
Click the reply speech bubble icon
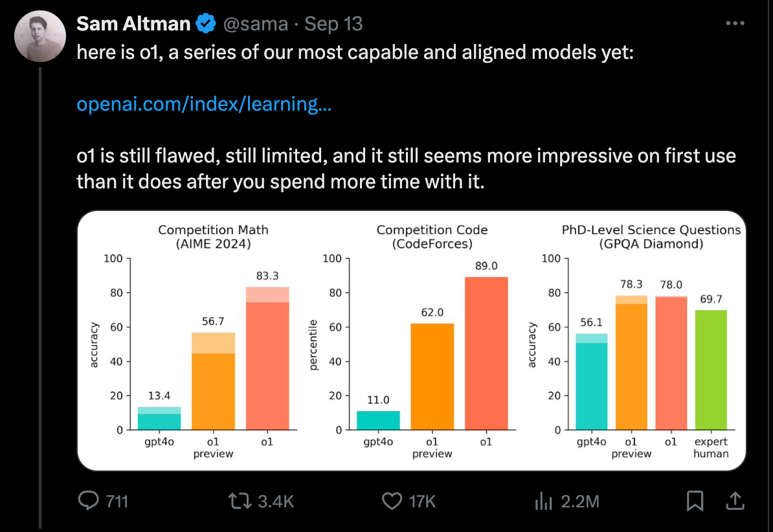[x=87, y=501]
